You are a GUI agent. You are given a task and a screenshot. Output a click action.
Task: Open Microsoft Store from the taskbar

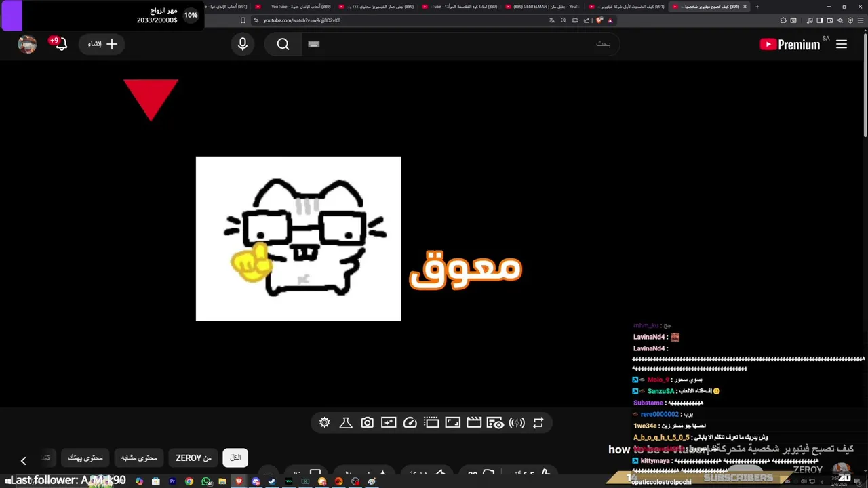[x=156, y=481]
